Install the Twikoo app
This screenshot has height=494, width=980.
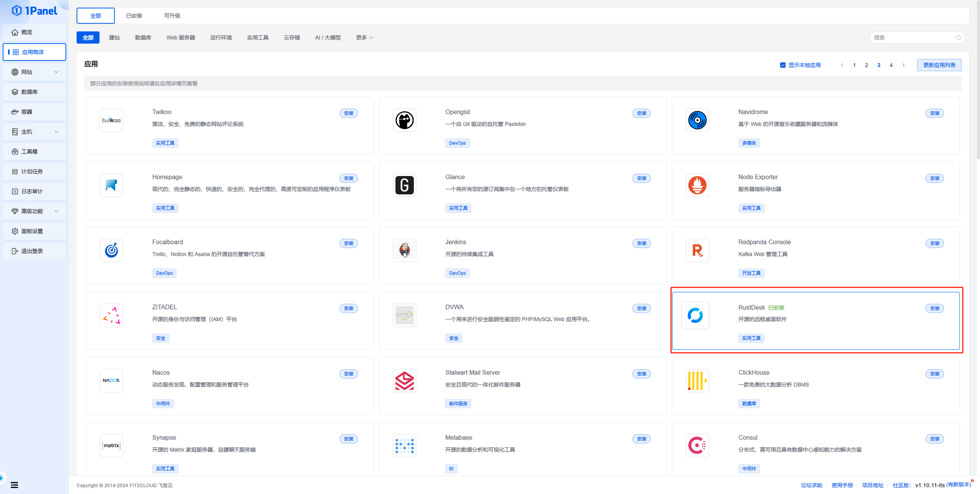[349, 113]
